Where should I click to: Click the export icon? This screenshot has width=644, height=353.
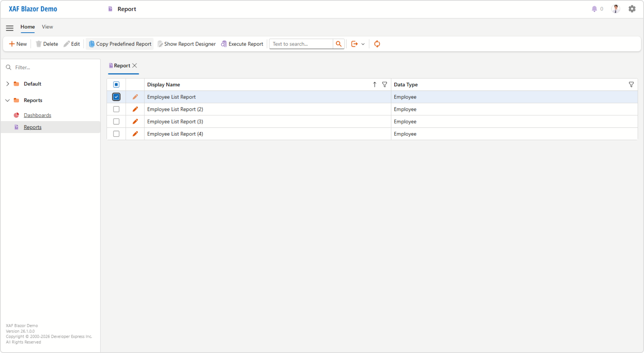coord(354,44)
